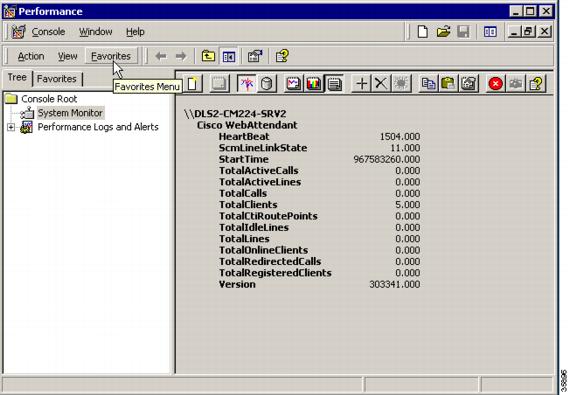568x395 pixels.
Task: Close the inner console window
Action: click(544, 32)
